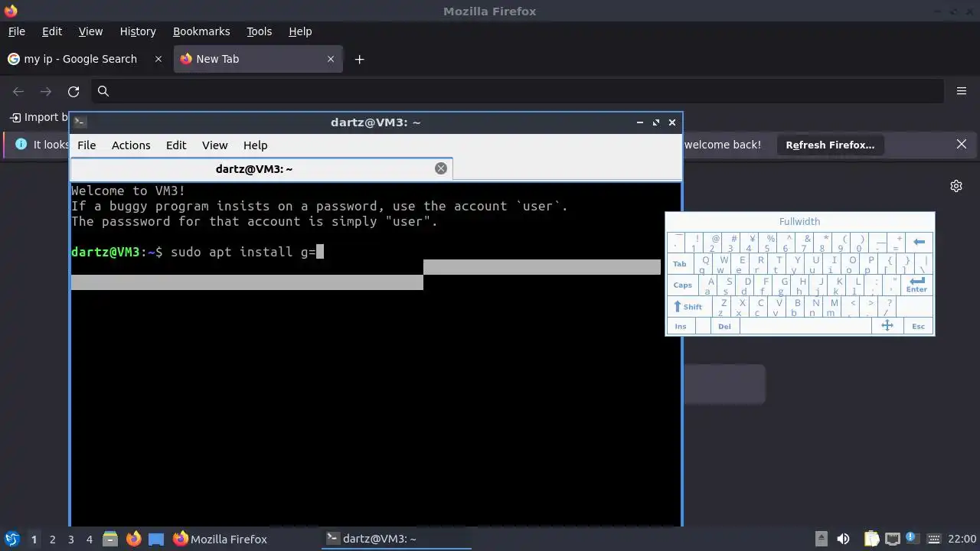
Task: Toggle the on-screen Shift key
Action: pyautogui.click(x=688, y=306)
